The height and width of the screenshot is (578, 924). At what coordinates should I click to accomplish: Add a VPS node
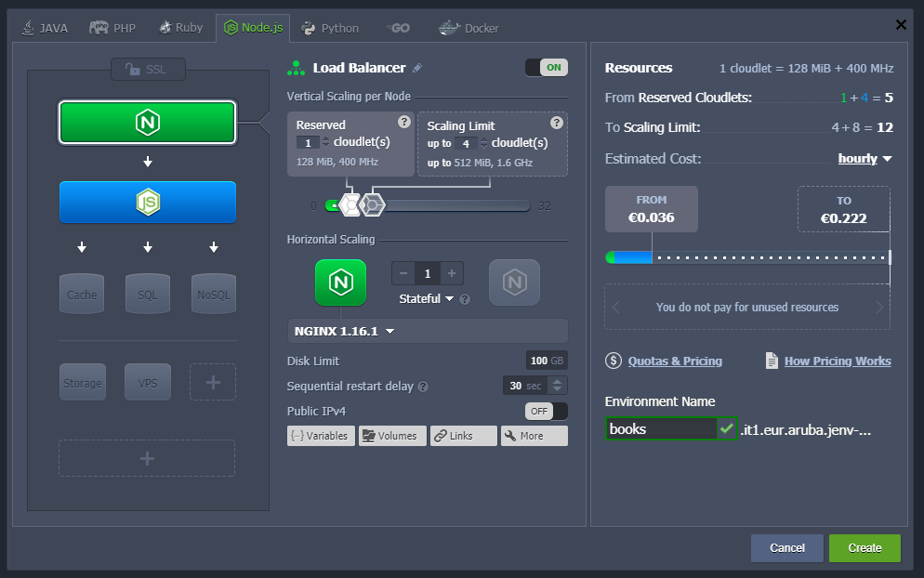pyautogui.click(x=147, y=382)
